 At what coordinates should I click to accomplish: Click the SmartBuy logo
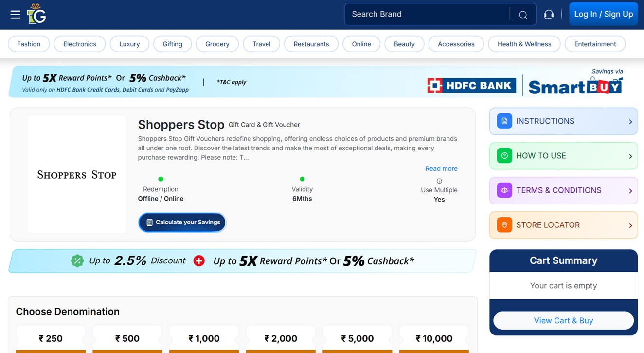coord(575,86)
